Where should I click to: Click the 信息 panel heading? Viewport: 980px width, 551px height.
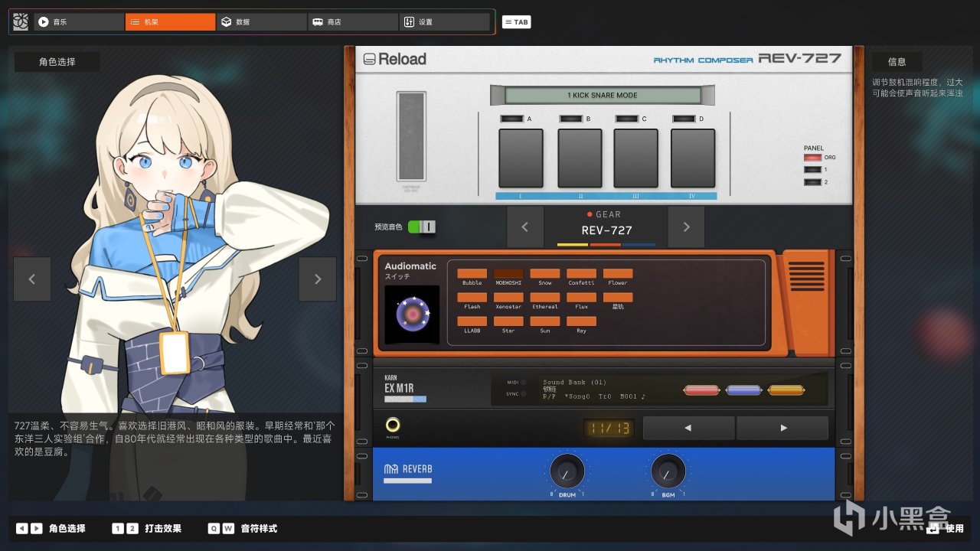tap(897, 62)
